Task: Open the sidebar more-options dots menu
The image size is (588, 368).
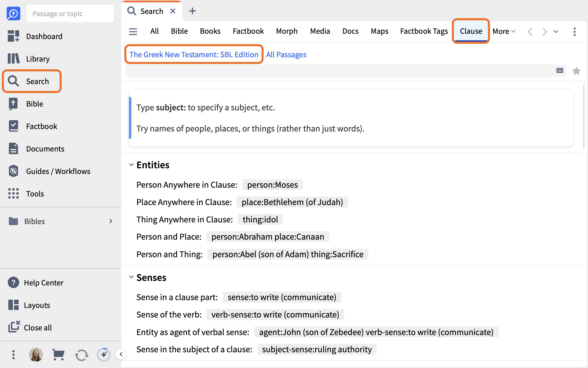Action: [x=13, y=355]
